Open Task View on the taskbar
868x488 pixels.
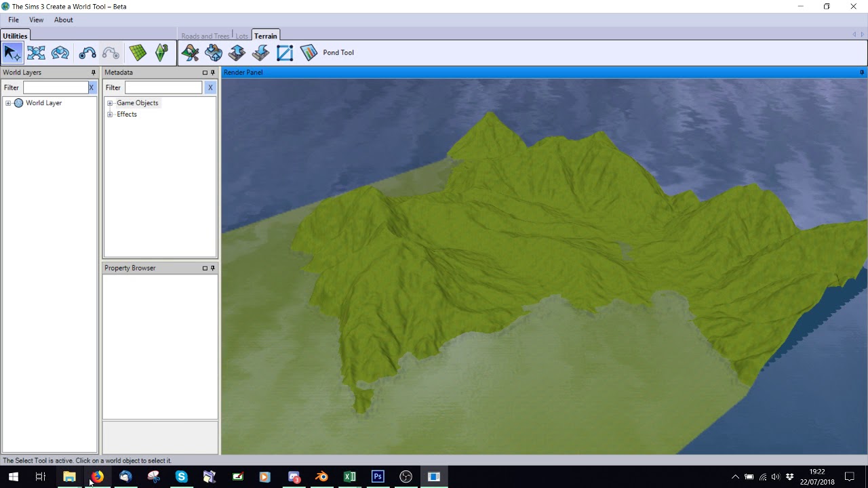40,476
